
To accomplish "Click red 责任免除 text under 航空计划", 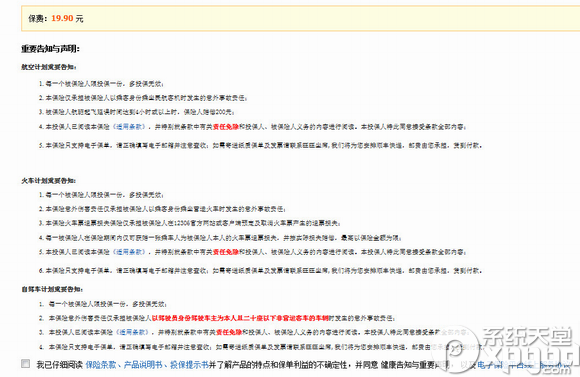I will [226, 127].
